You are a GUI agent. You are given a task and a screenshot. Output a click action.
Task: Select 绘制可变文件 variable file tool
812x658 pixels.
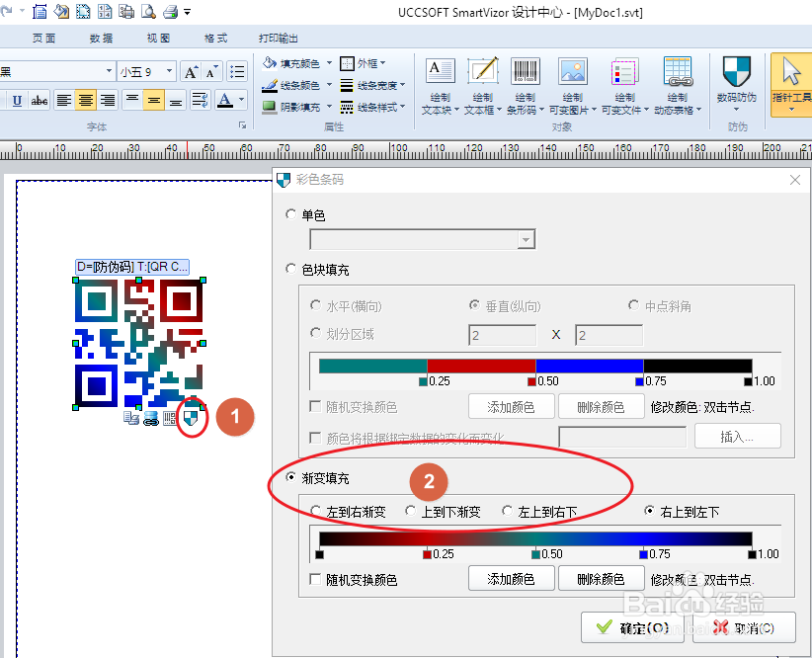(625, 86)
